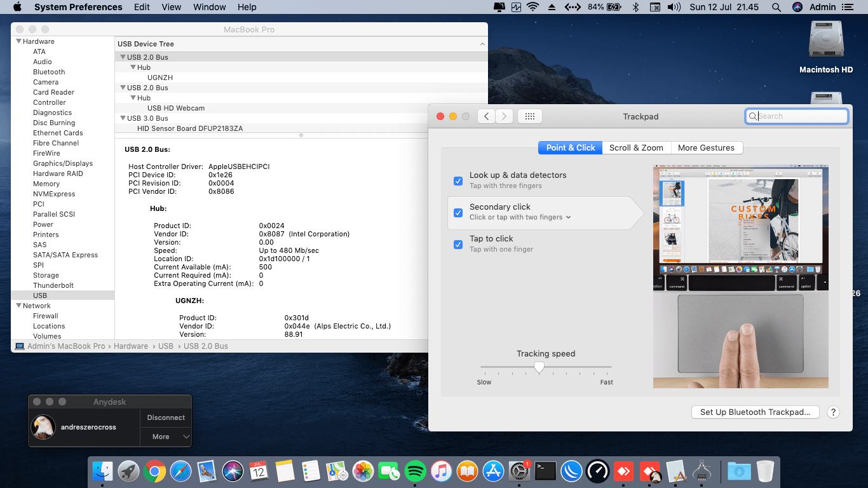Launch Google Chrome from the dock
The width and height of the screenshot is (868, 488).
154,471
